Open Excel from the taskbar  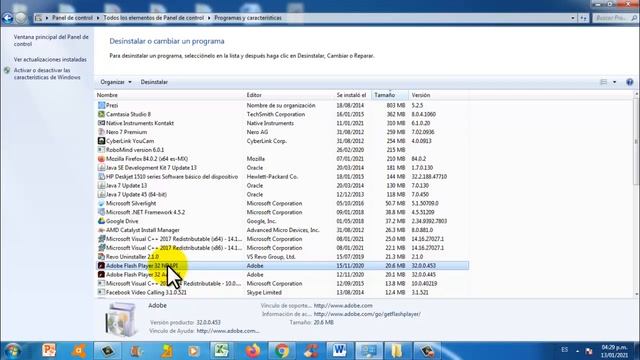pos(222,351)
